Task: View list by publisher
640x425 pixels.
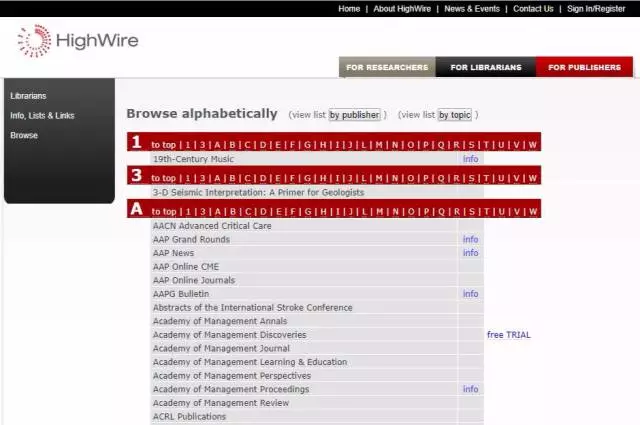Action: [354, 115]
